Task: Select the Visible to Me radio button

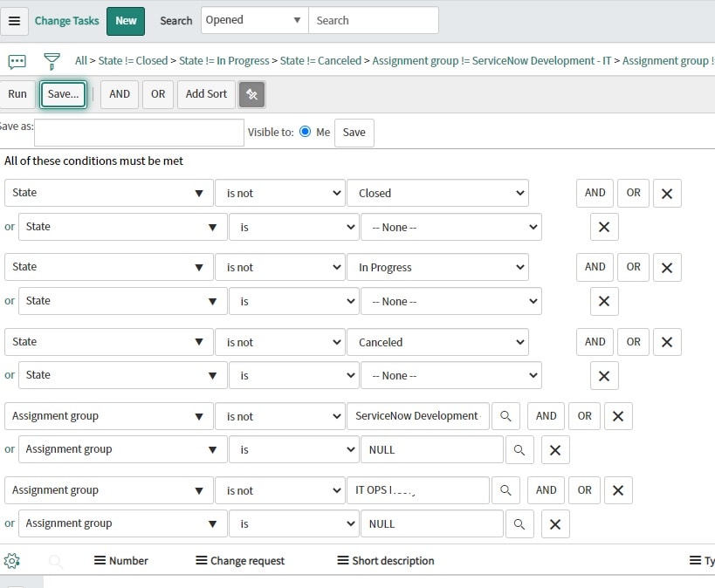Action: point(305,132)
